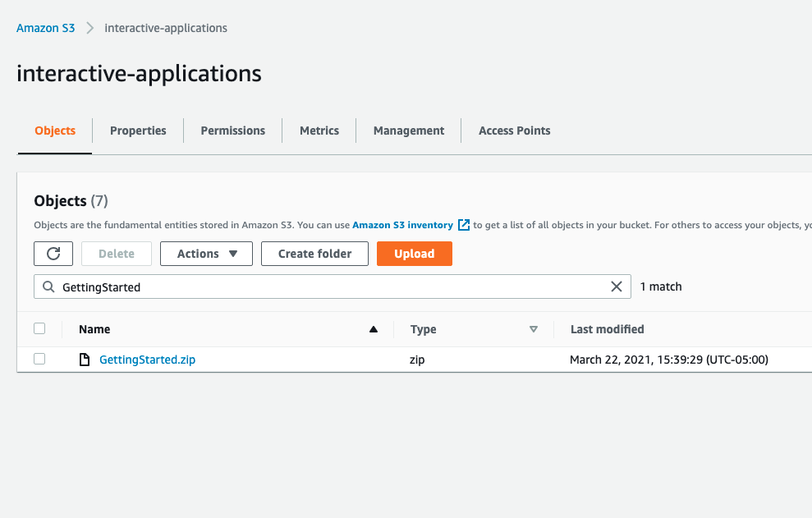Click the breadcrumb chevron separator

(x=90, y=28)
